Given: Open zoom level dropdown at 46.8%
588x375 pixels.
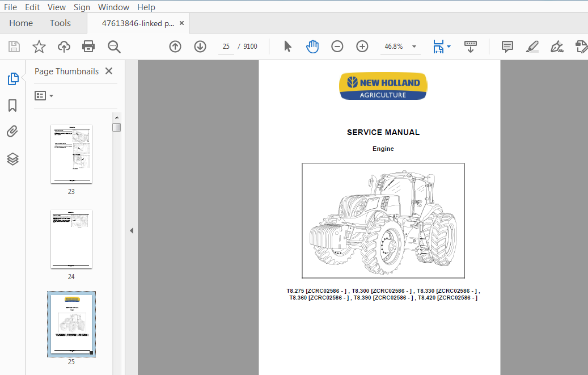Looking at the screenshot, I should [414, 47].
